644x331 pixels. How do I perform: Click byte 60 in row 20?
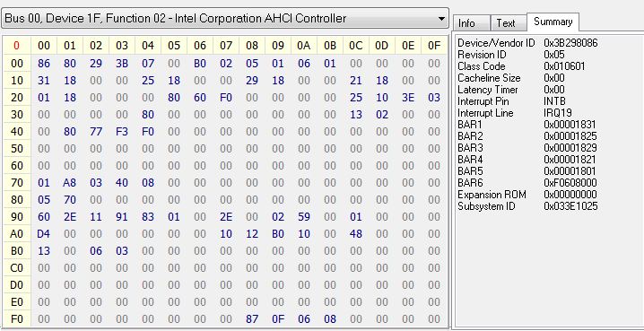(x=200, y=98)
